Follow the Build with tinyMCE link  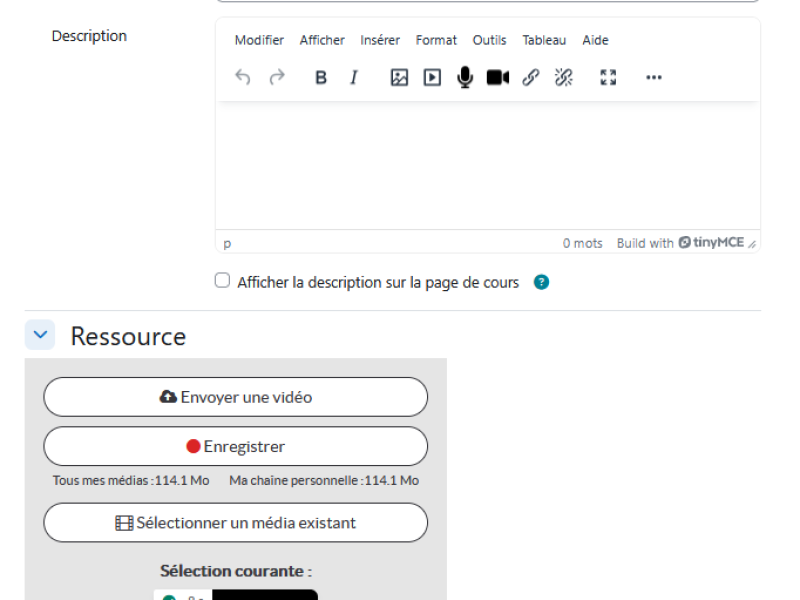pyautogui.click(x=680, y=243)
